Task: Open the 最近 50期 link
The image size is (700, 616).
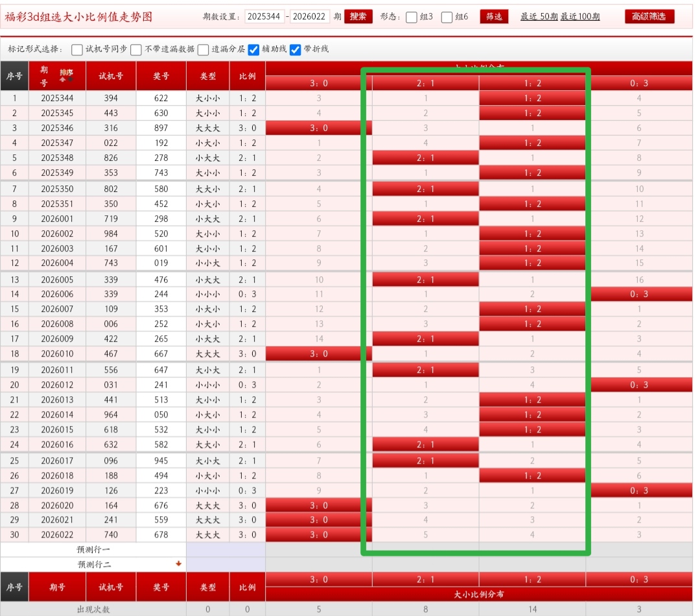Action: click(x=539, y=17)
